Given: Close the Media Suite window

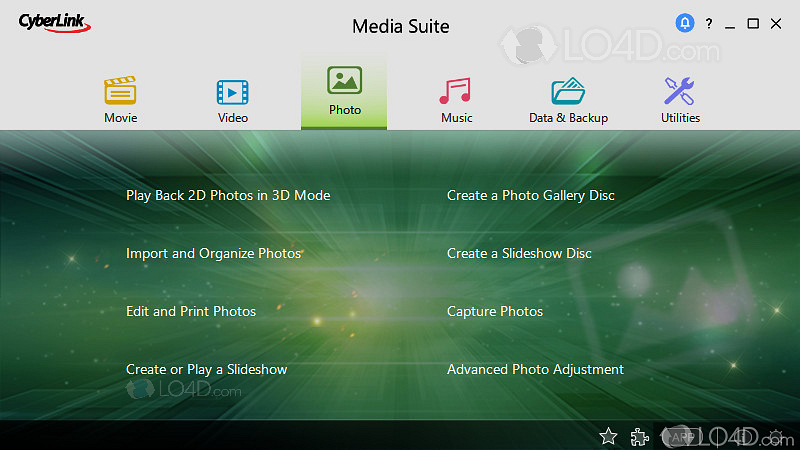Looking at the screenshot, I should [776, 23].
